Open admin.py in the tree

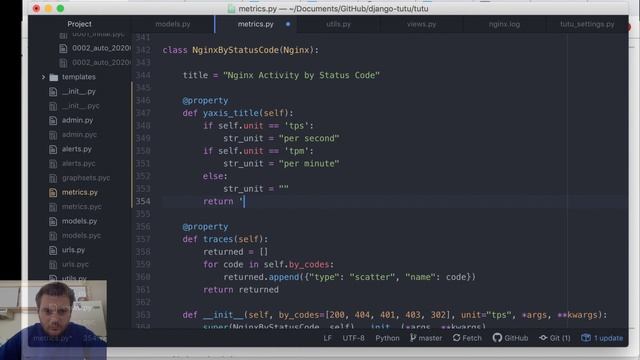point(78,120)
